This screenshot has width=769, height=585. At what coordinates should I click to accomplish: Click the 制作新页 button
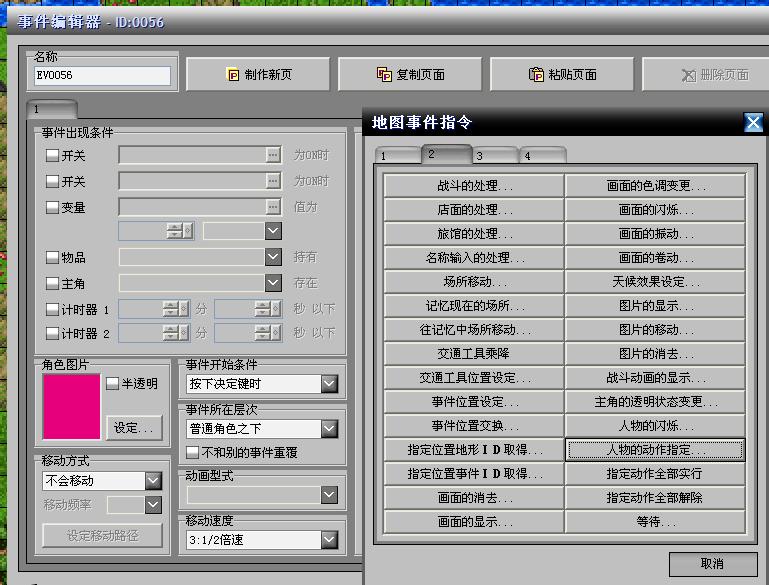pos(258,75)
